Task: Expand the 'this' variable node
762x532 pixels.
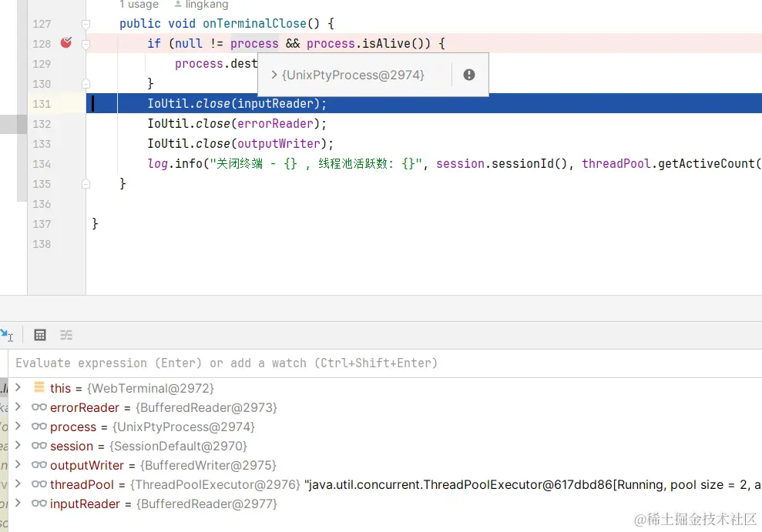Action: [x=18, y=387]
